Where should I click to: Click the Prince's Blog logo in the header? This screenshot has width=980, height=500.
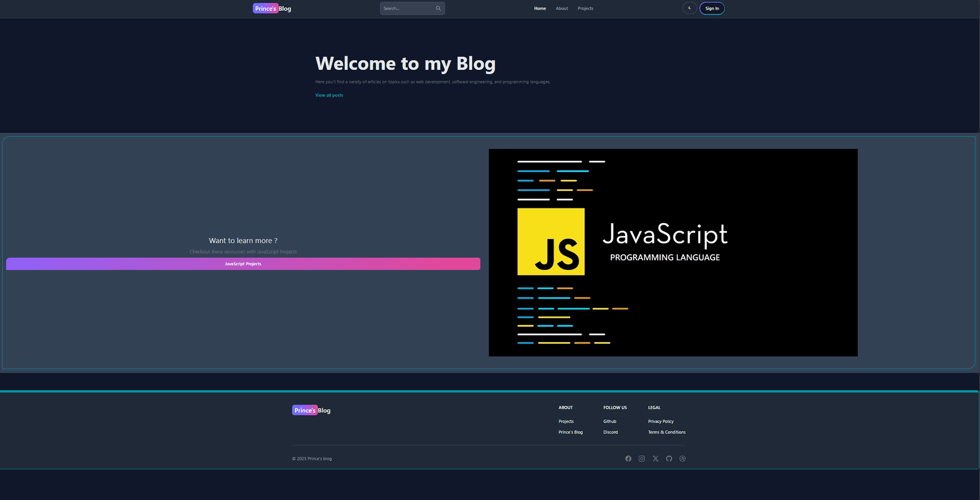coord(272,8)
